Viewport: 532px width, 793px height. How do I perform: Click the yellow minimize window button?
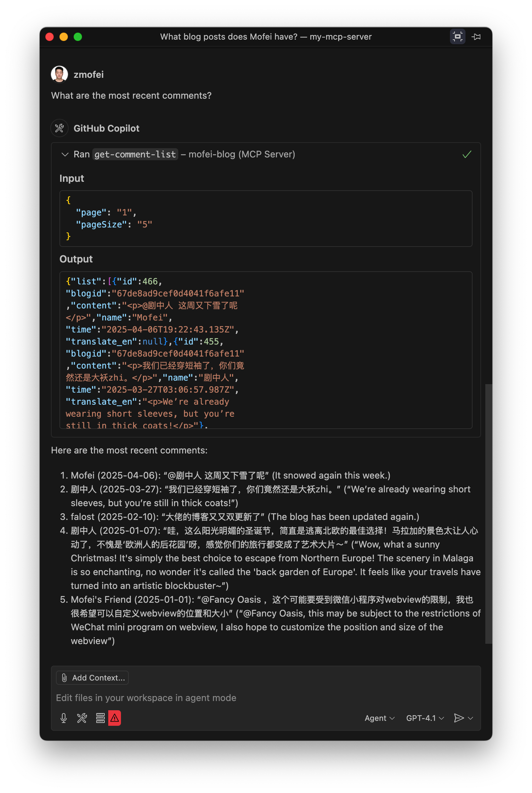[64, 37]
